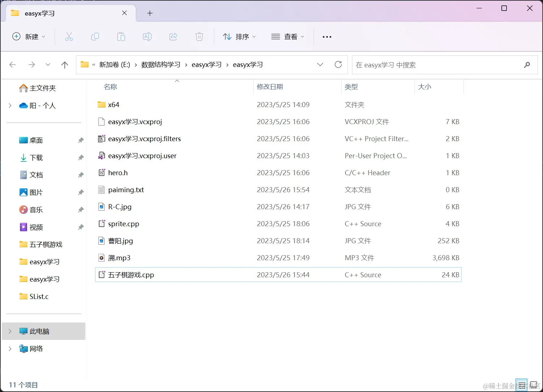Click the Rename icon in toolbar
This screenshot has height=392, width=543.
[x=147, y=37]
